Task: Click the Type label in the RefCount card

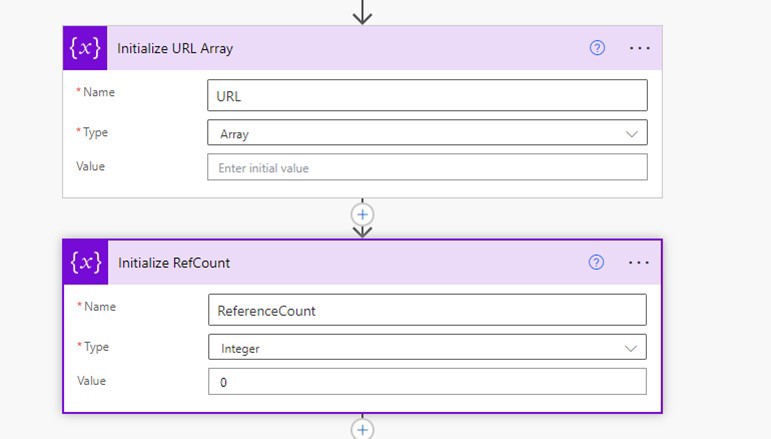Action: pos(93,346)
